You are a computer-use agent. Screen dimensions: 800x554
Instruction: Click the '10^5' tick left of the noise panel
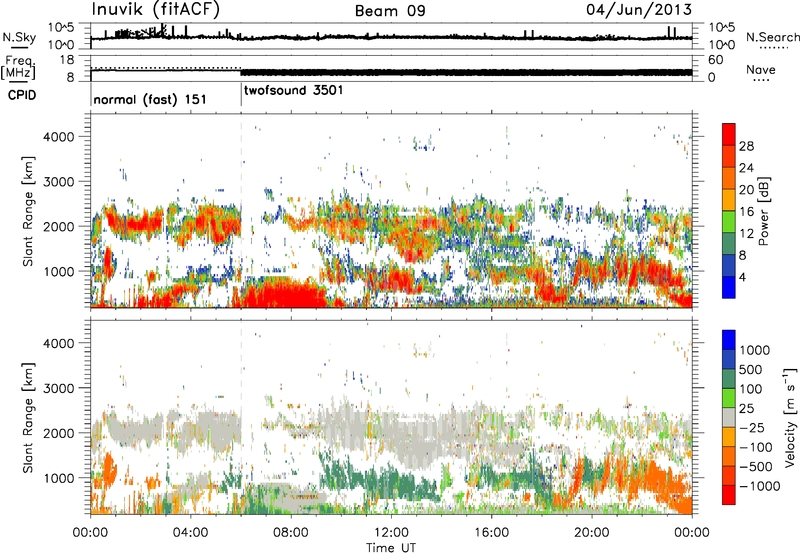[61, 28]
